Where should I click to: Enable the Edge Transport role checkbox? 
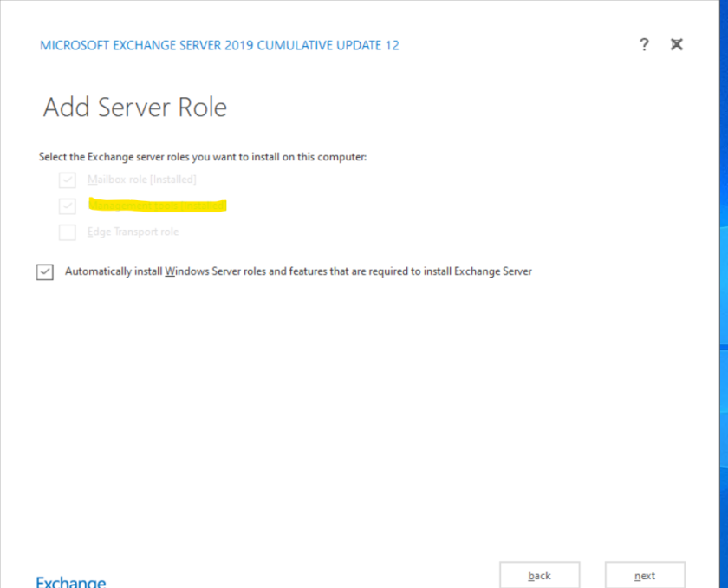point(67,232)
